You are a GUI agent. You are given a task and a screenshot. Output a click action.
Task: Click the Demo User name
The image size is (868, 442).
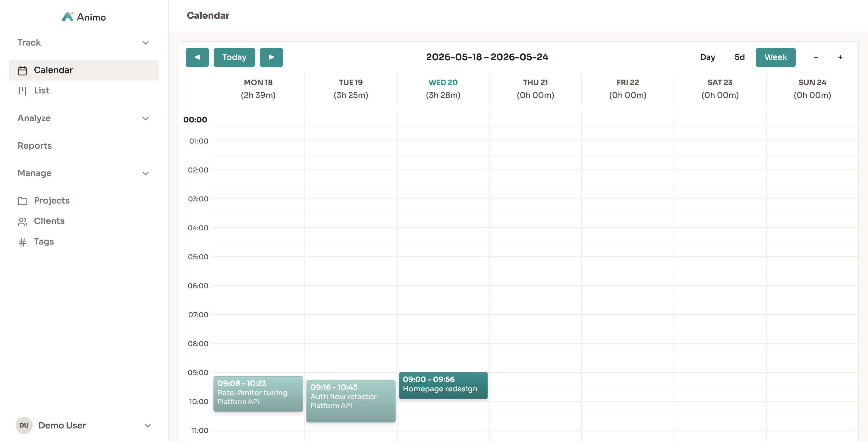click(62, 425)
